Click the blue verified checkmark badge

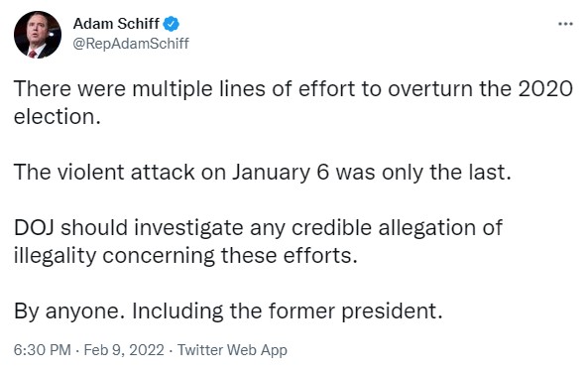(171, 24)
